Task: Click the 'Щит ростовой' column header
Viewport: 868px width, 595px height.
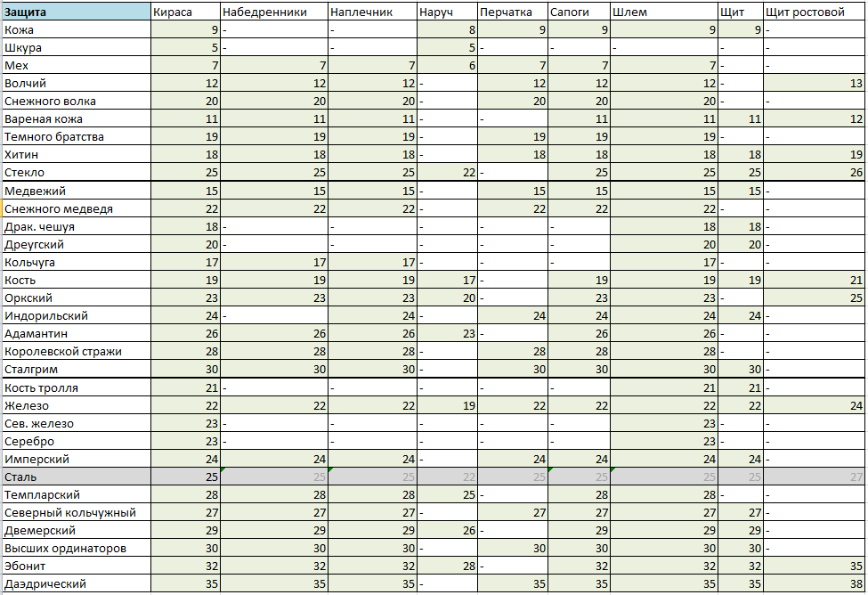Action: (814, 12)
